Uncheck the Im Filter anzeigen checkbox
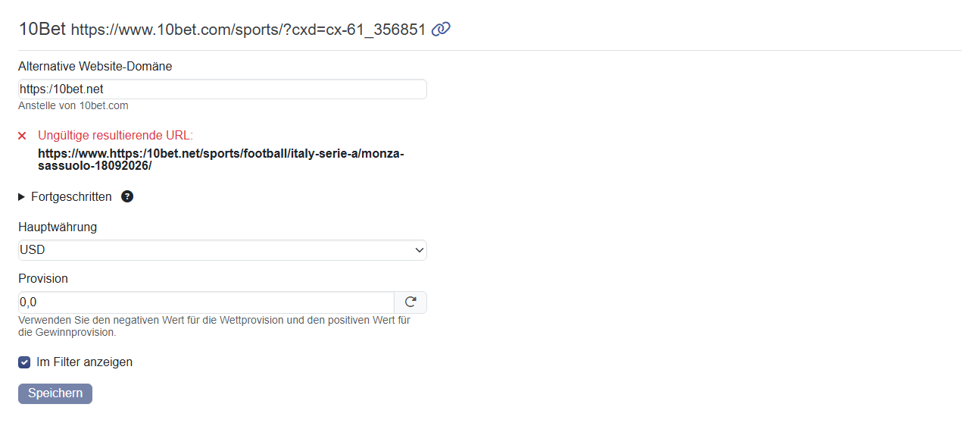The image size is (980, 423). [24, 362]
